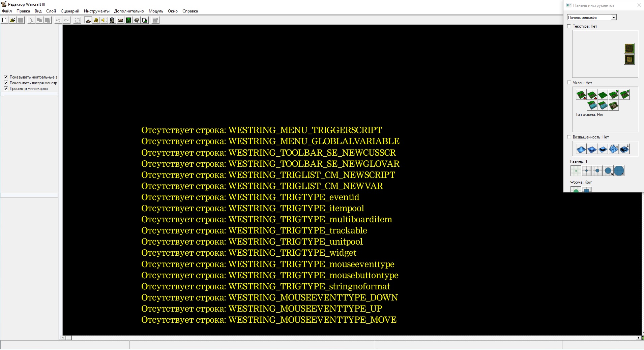Open the Файл menu

pos(7,11)
